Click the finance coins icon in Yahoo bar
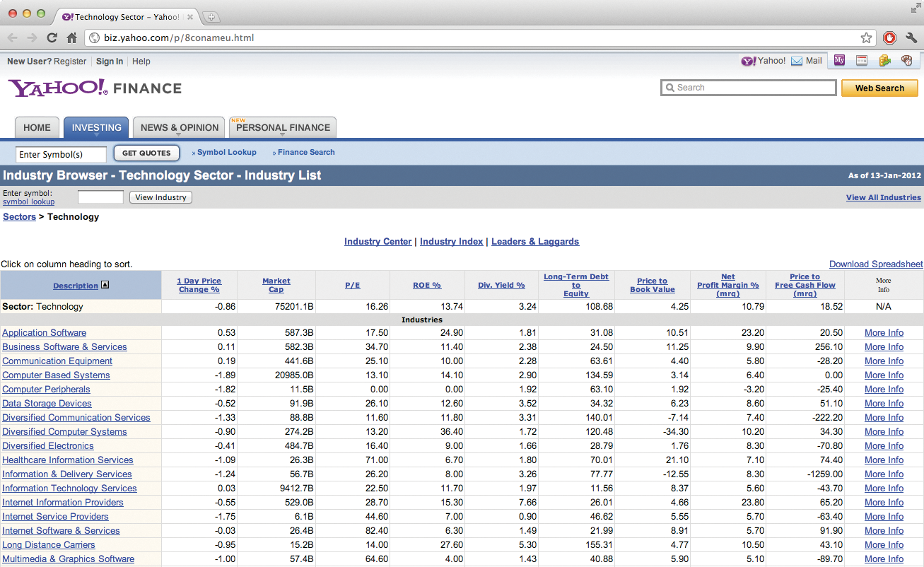This screenshot has width=924, height=567. click(x=884, y=61)
